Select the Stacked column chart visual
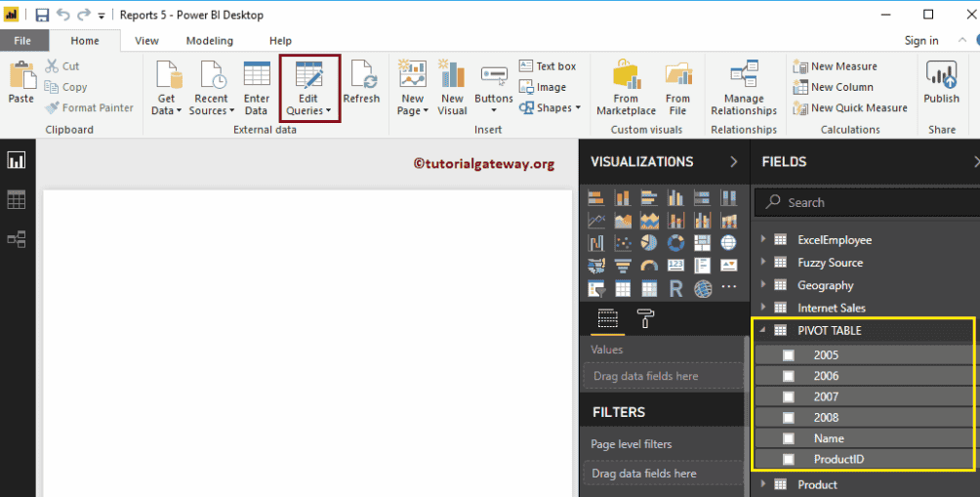980x497 pixels. pyautogui.click(x=623, y=198)
